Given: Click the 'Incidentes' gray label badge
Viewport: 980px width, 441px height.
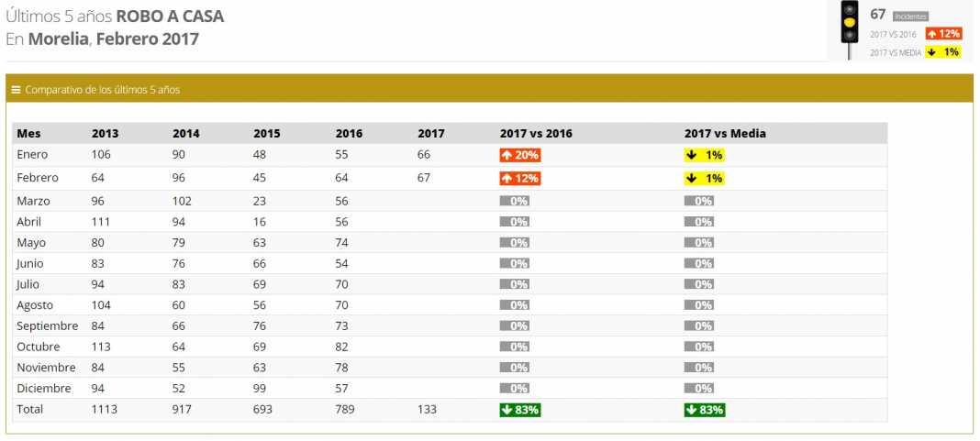Looking at the screenshot, I should click(x=910, y=17).
